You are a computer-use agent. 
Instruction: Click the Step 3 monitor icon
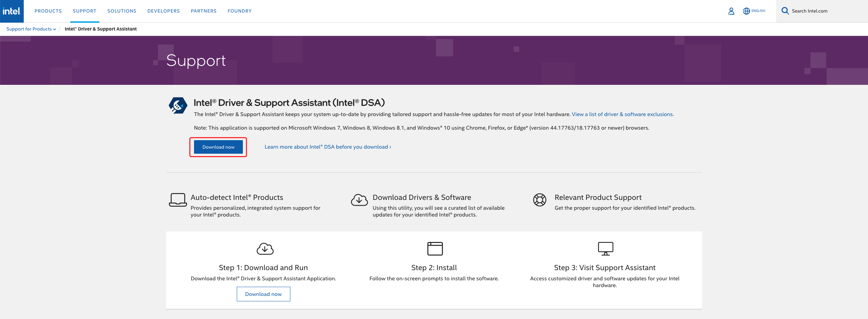605,249
